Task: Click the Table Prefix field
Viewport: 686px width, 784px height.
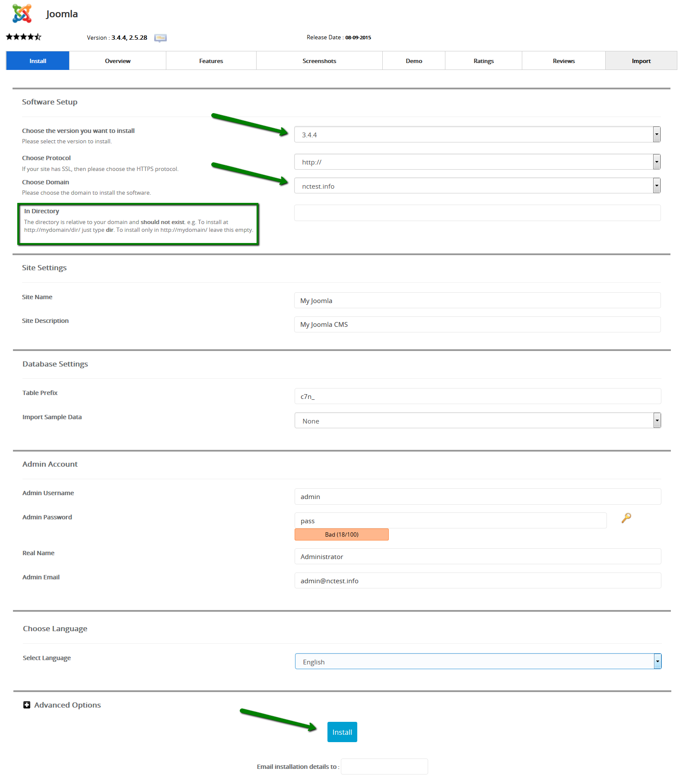Action: point(478,396)
